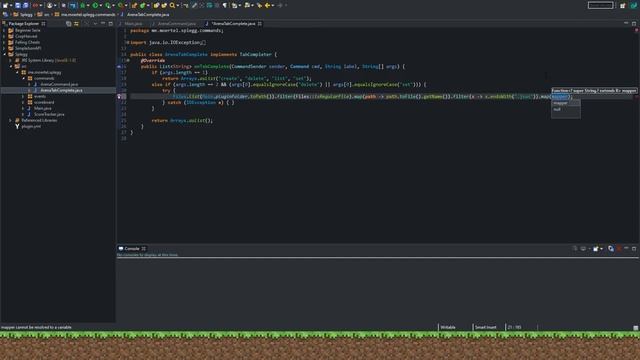Click the green Run launch icon

point(95,5)
